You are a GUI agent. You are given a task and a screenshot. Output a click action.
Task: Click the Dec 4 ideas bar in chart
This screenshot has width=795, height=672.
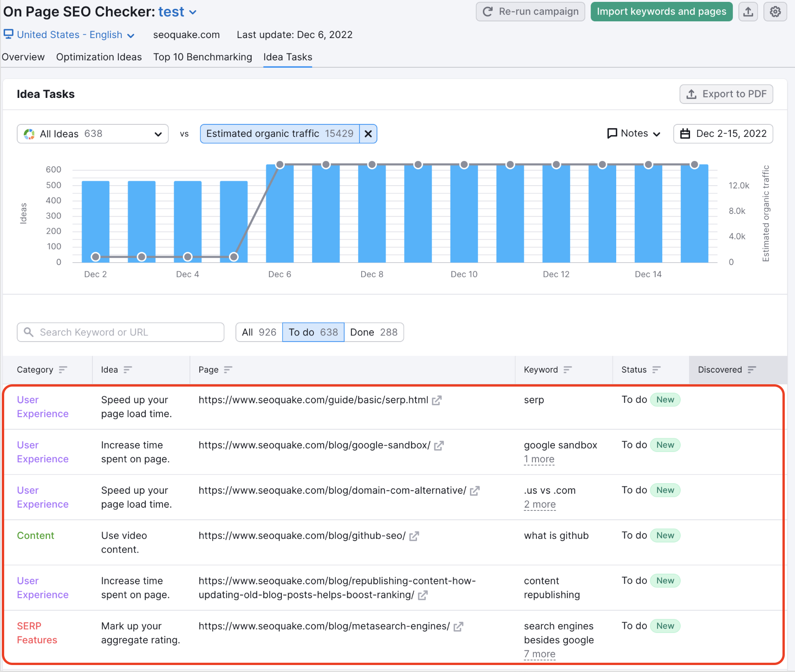click(x=188, y=222)
